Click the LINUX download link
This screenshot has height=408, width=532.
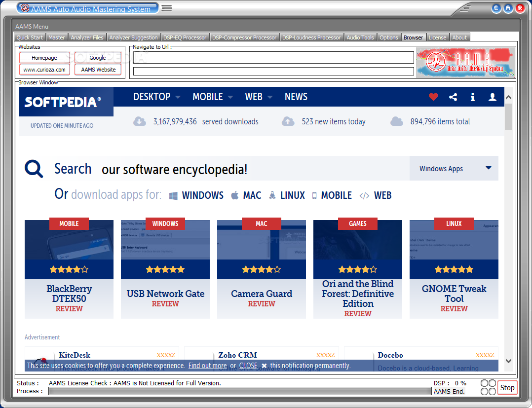pos(293,195)
